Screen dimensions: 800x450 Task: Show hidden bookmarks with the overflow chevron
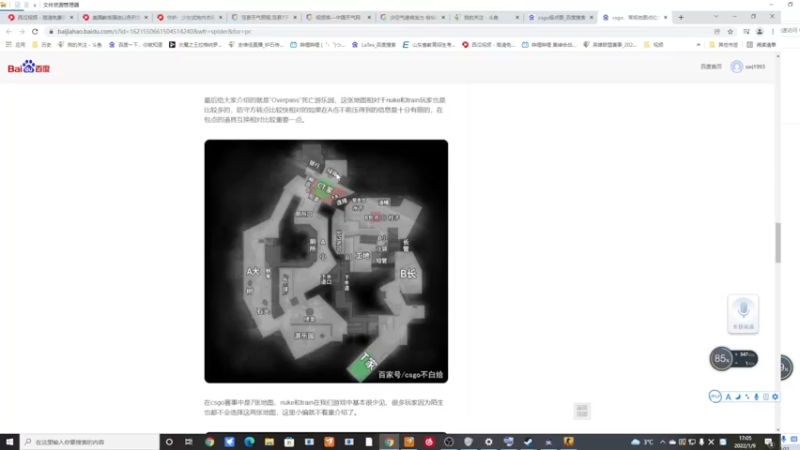coord(698,44)
